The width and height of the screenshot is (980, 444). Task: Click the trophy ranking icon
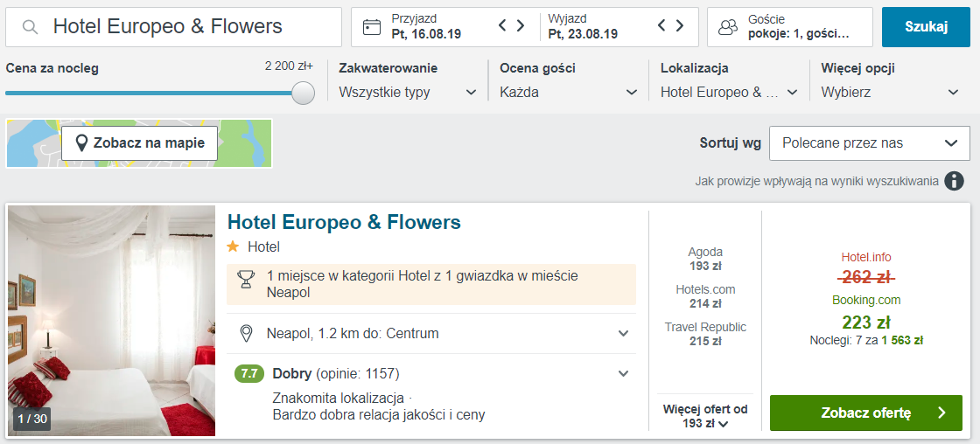coord(246,279)
